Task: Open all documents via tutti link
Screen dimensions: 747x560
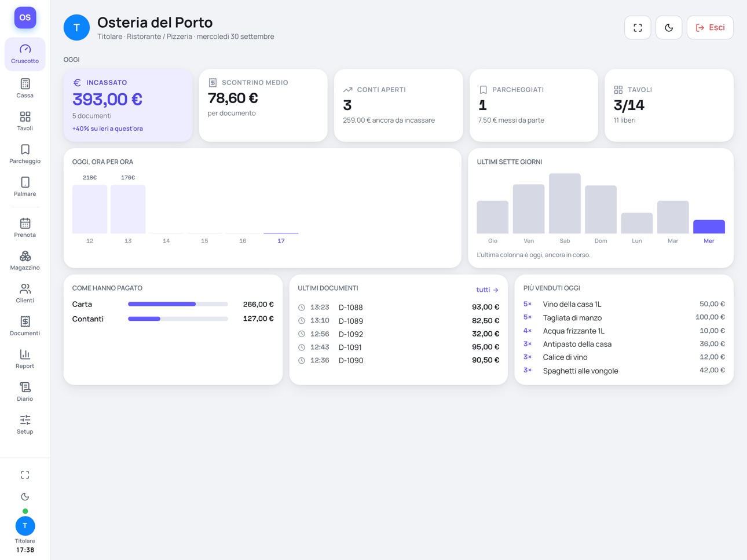Action: pos(487,290)
